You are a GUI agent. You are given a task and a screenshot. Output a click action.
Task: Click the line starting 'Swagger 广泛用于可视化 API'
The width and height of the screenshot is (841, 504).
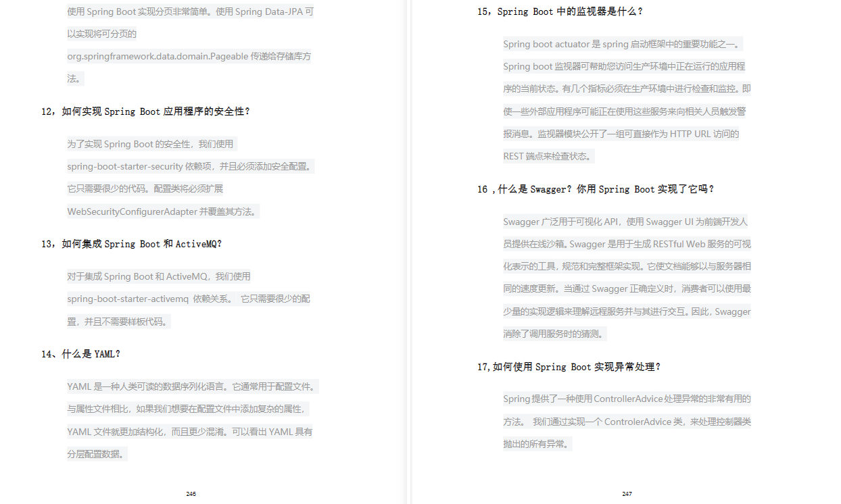click(625, 222)
